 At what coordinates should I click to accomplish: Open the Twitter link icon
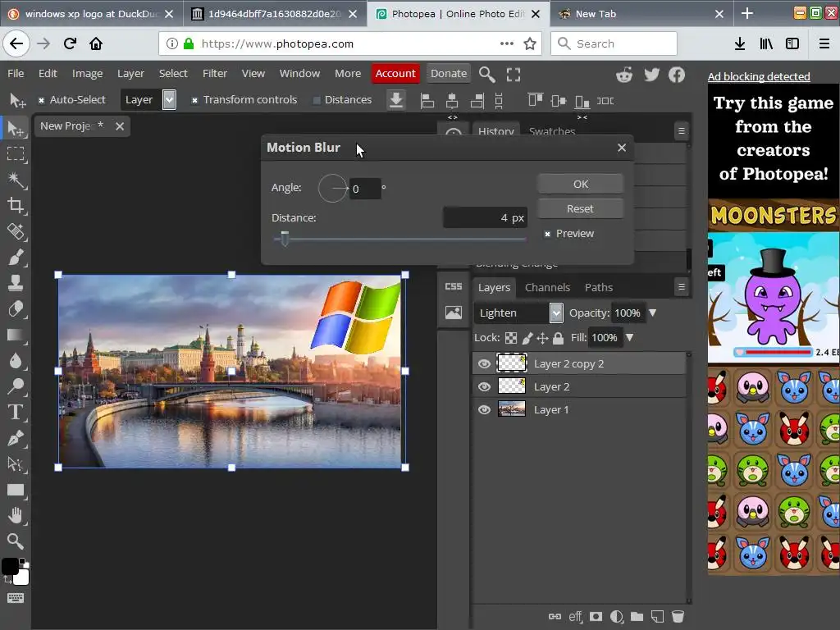[651, 75]
